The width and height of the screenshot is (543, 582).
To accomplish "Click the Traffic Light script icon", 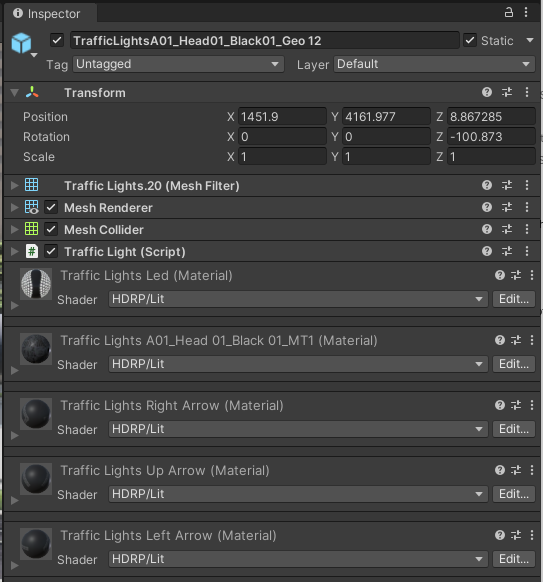I will (32, 251).
